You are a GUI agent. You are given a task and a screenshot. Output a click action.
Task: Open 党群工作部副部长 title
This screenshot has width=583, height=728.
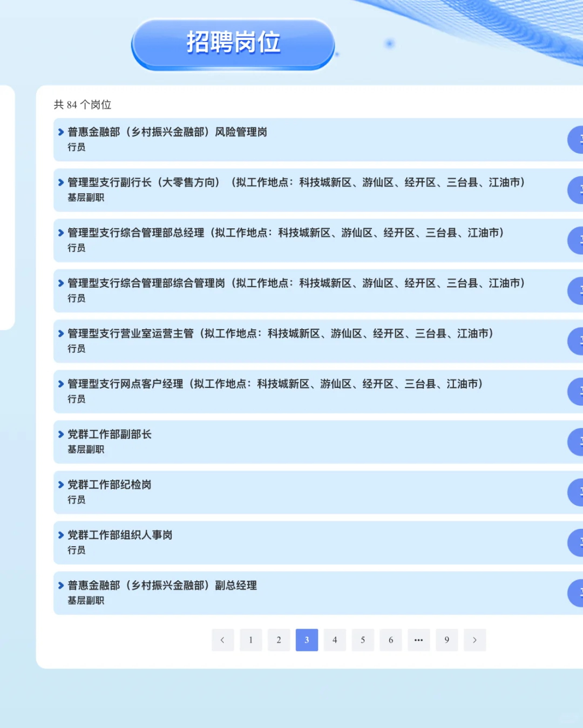[x=110, y=434]
